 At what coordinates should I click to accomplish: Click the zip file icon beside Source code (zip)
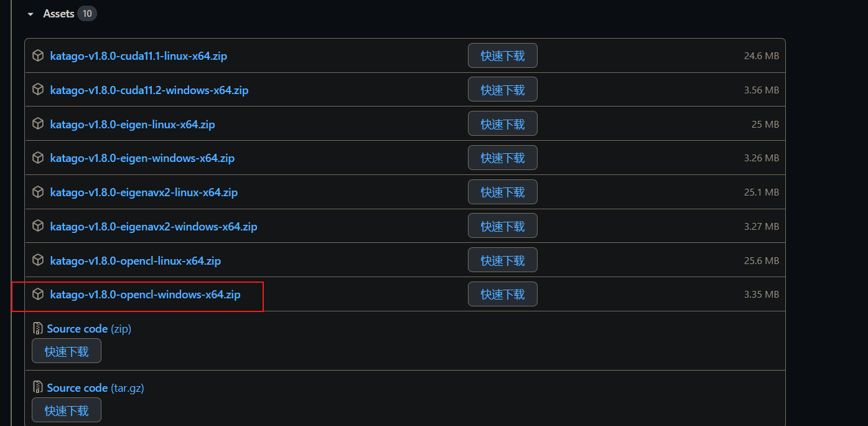click(x=38, y=328)
